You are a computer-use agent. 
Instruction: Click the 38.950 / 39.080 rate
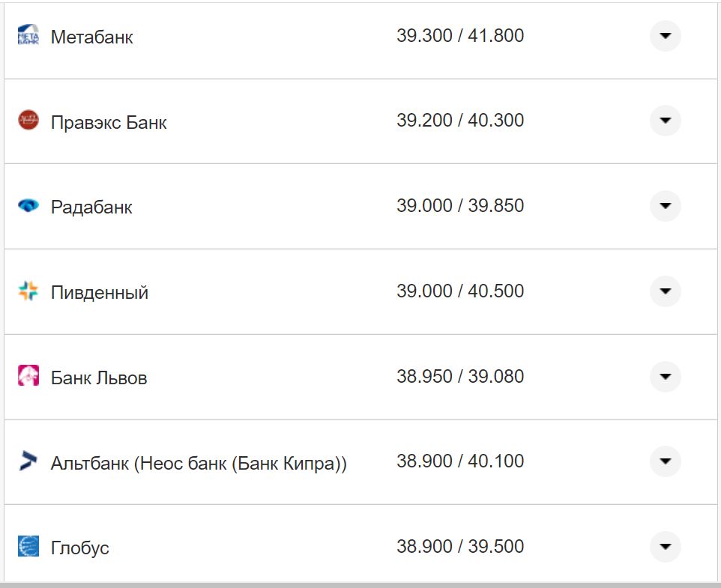[x=460, y=376]
